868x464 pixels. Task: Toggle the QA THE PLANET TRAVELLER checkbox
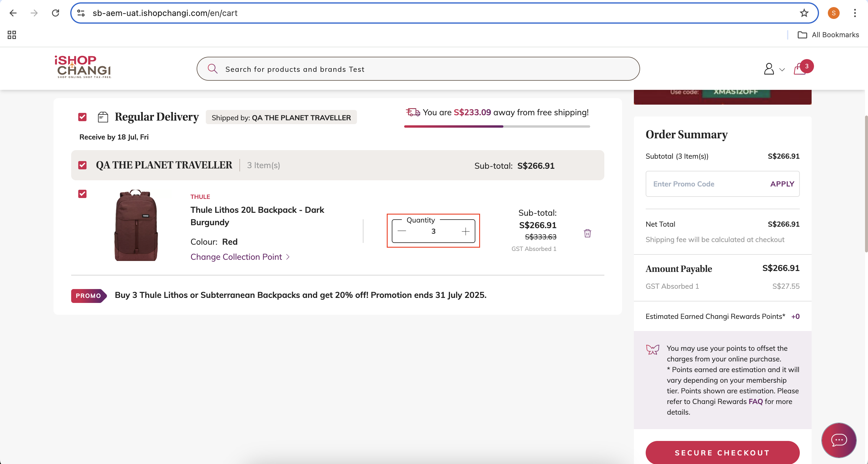pyautogui.click(x=82, y=165)
